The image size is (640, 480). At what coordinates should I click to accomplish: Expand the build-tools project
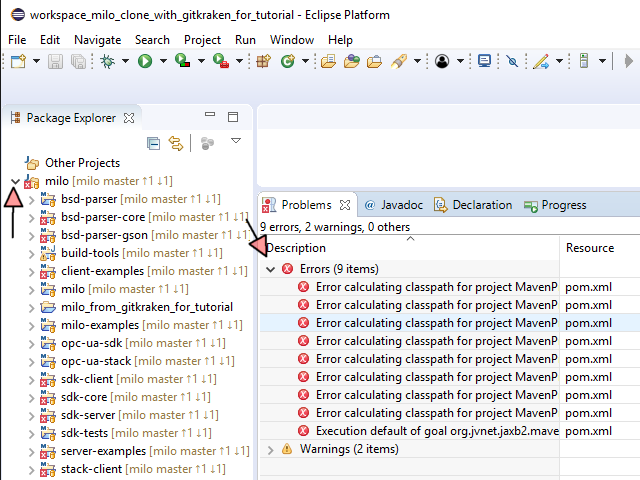coord(31,253)
